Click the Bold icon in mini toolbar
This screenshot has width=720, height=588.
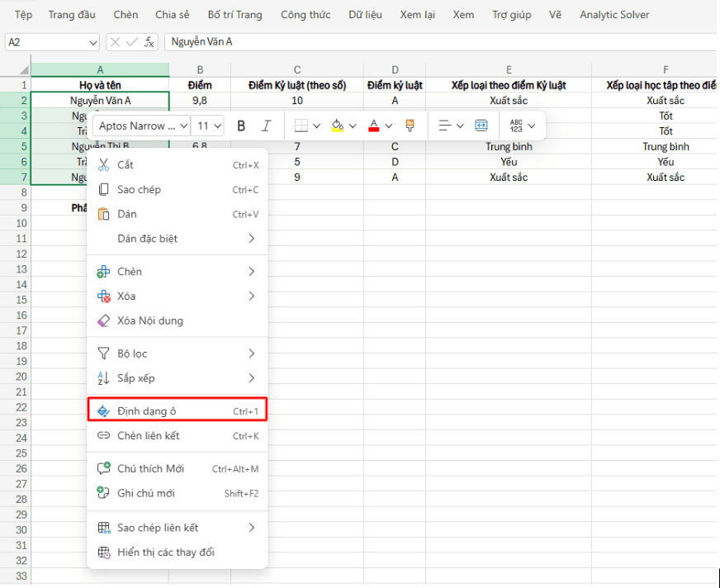click(x=241, y=126)
